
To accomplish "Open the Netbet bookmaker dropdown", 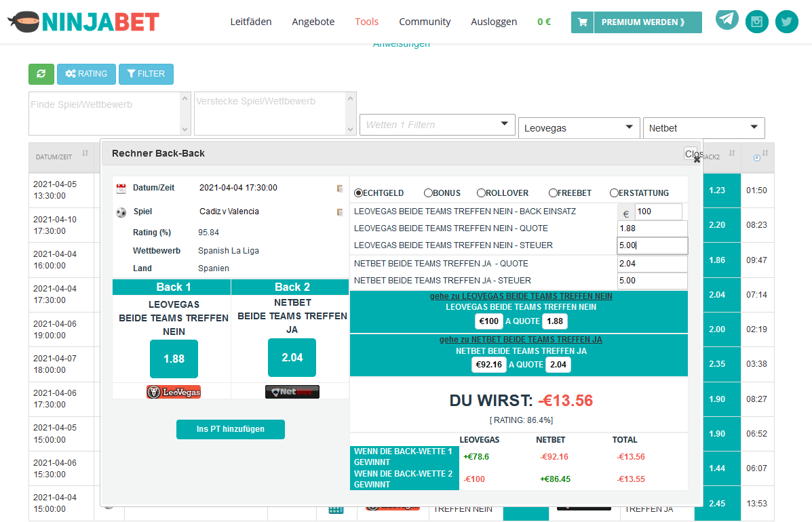I will pos(703,127).
